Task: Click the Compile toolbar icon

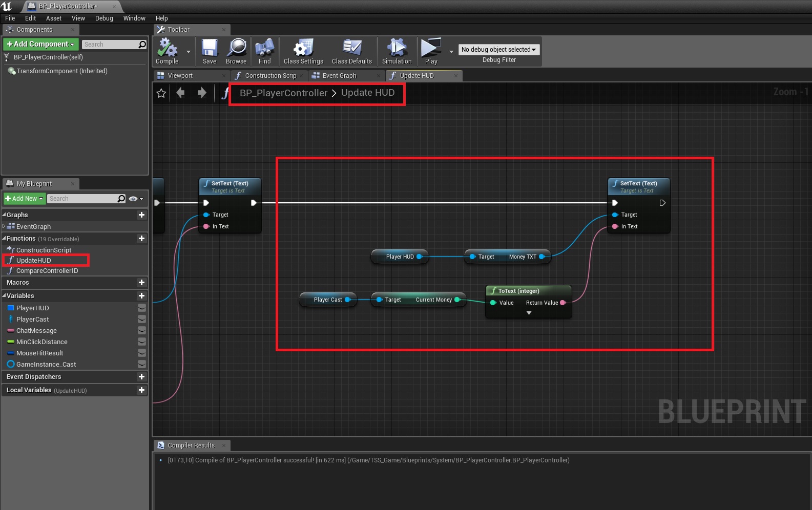Action: (x=167, y=49)
